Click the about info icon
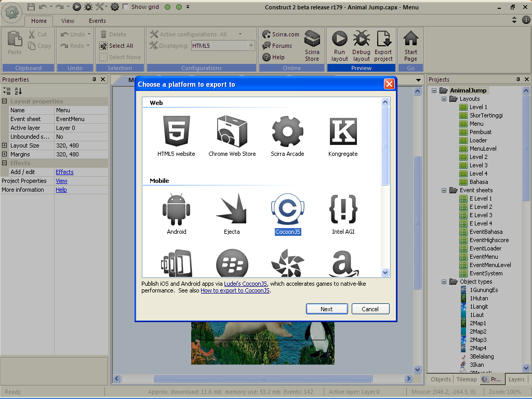Image resolution: width=532 pixels, height=399 pixels. (x=526, y=20)
